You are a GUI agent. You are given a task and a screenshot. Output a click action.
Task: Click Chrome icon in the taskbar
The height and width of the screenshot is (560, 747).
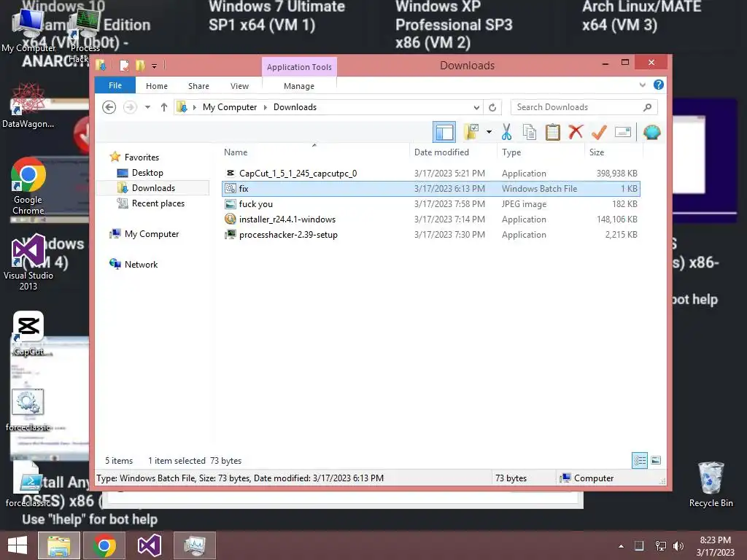tap(104, 545)
